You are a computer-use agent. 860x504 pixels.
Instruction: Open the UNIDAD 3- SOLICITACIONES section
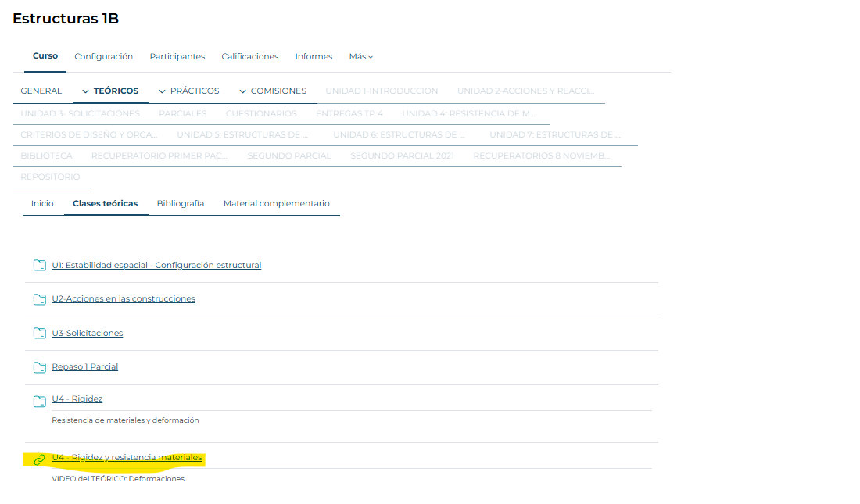(80, 113)
